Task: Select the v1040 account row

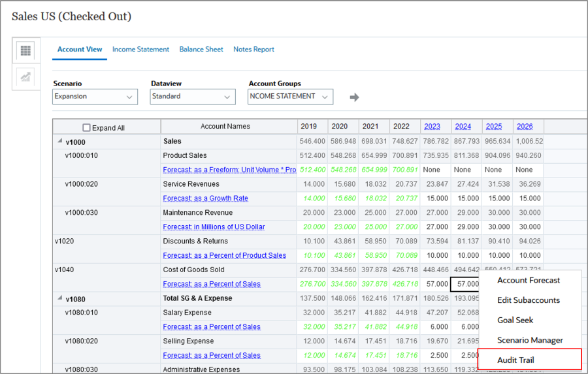Action: coord(64,270)
